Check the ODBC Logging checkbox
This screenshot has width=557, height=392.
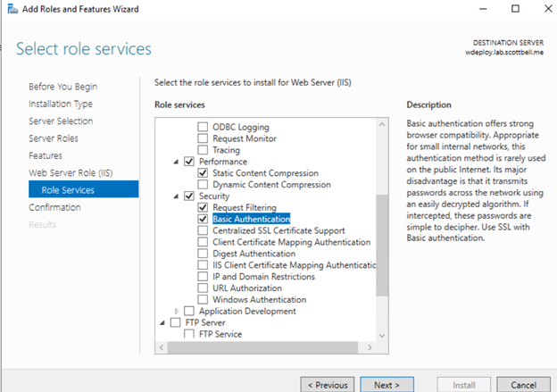tap(204, 127)
